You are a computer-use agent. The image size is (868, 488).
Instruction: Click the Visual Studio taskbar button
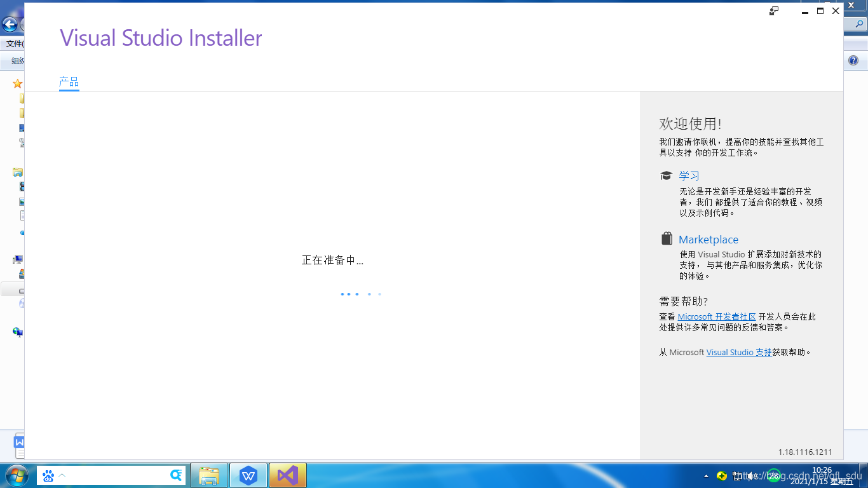[288, 475]
